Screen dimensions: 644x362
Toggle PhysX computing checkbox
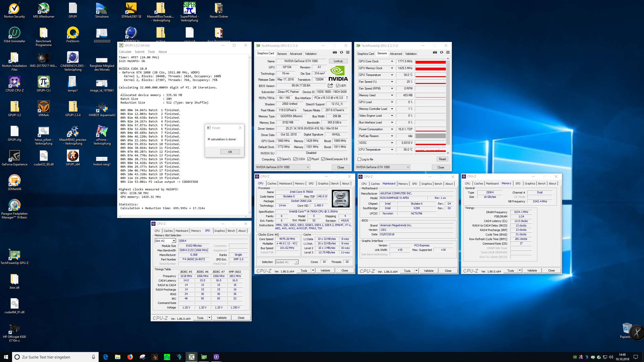tap(309, 159)
